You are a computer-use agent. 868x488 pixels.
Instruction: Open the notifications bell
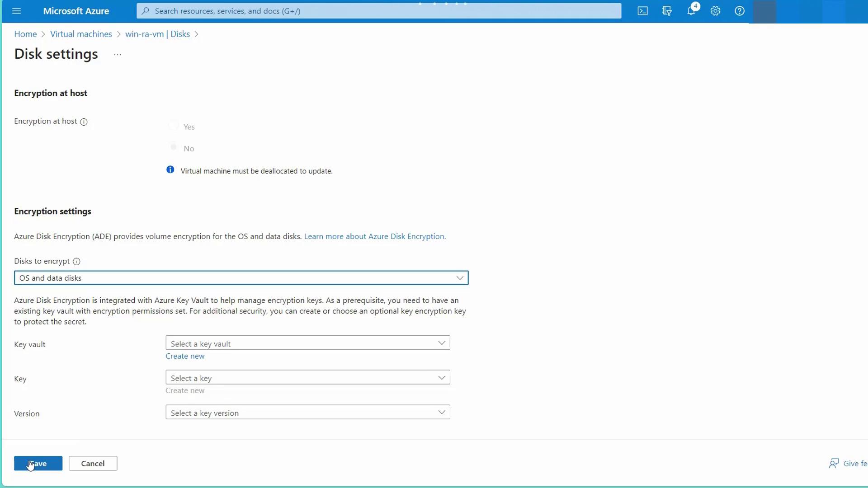tap(691, 11)
